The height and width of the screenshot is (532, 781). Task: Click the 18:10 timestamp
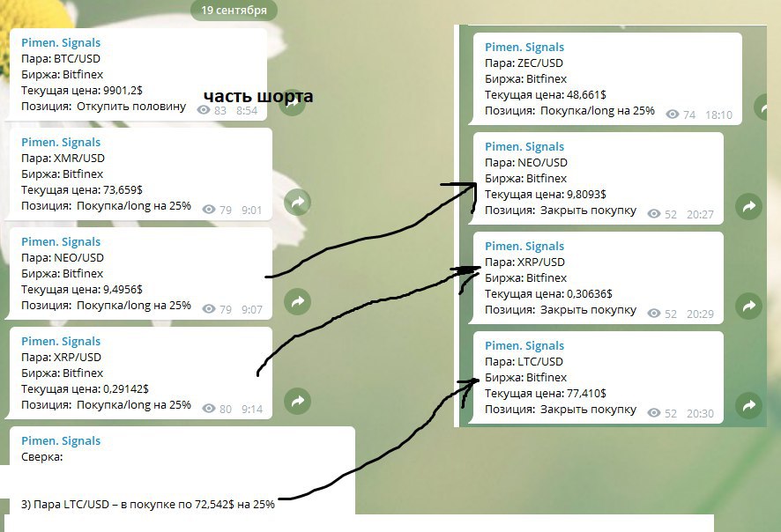(718, 115)
